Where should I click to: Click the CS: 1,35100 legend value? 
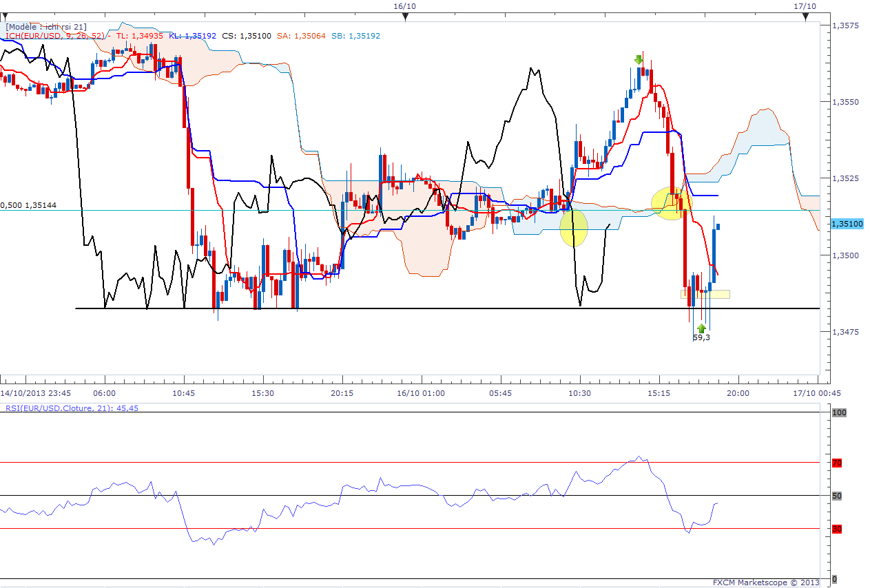pyautogui.click(x=247, y=36)
